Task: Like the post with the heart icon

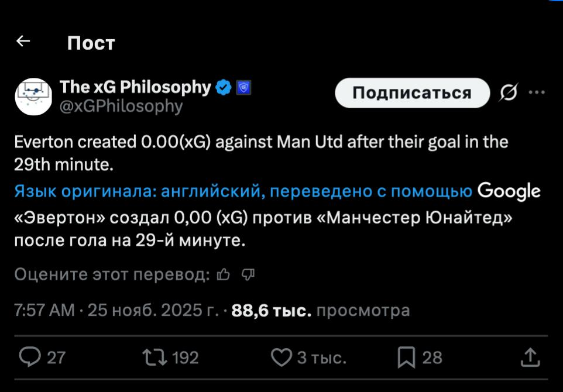Action: (282, 357)
